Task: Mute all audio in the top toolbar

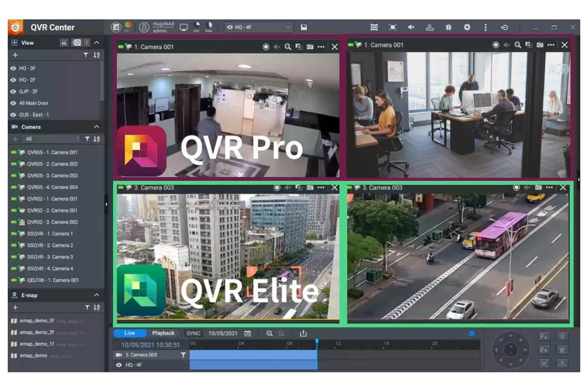Action: click(411, 27)
